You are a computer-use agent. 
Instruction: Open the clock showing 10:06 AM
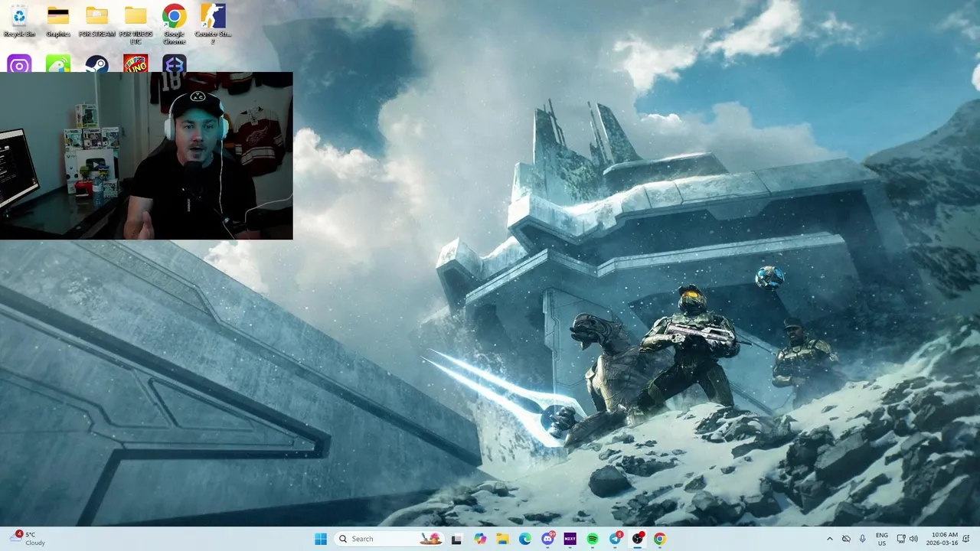941,539
